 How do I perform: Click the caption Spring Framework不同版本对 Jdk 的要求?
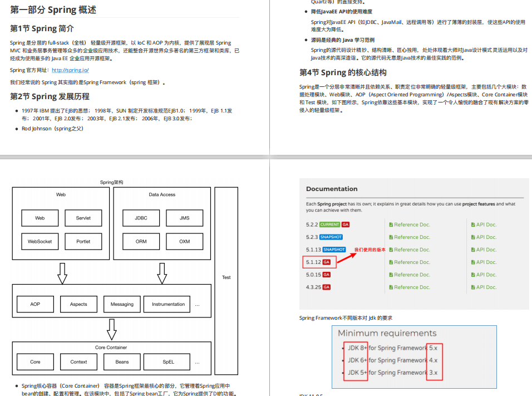[346, 318]
